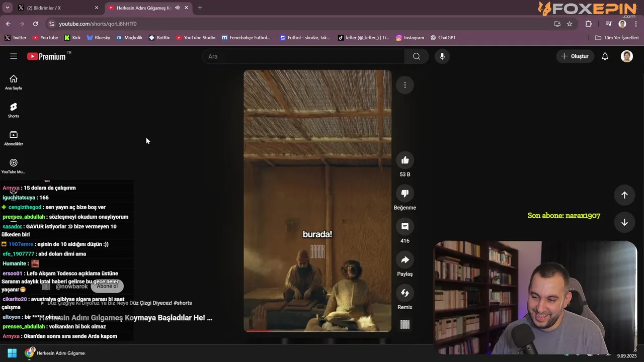Expand the Tüm Yer İşaretleri folder

tap(616, 38)
